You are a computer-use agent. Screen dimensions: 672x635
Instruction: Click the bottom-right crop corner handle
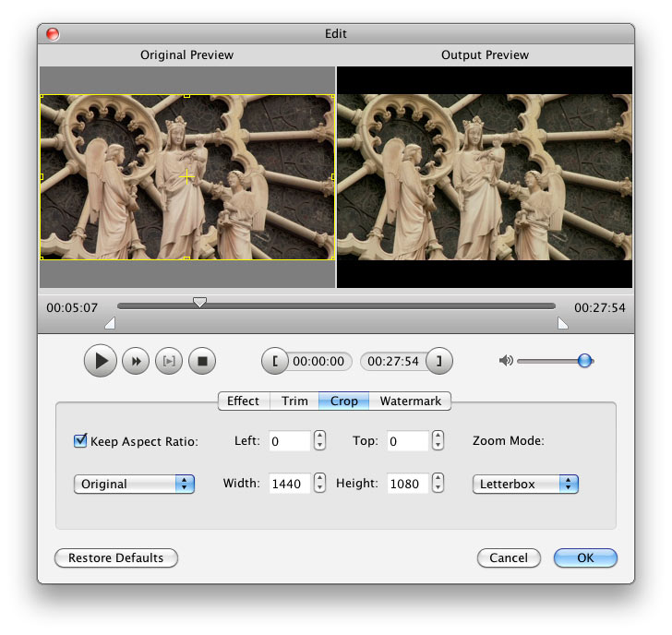click(x=333, y=258)
